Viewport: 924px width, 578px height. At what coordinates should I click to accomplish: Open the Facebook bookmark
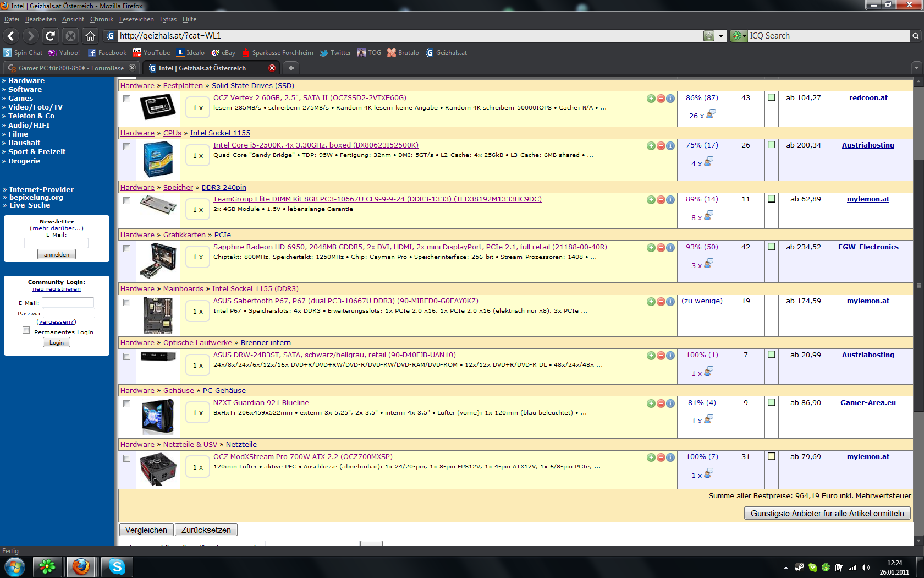coord(107,53)
